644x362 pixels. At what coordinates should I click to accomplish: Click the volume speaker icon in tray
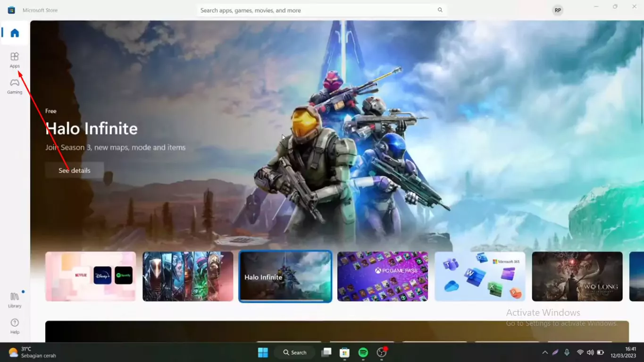point(590,353)
